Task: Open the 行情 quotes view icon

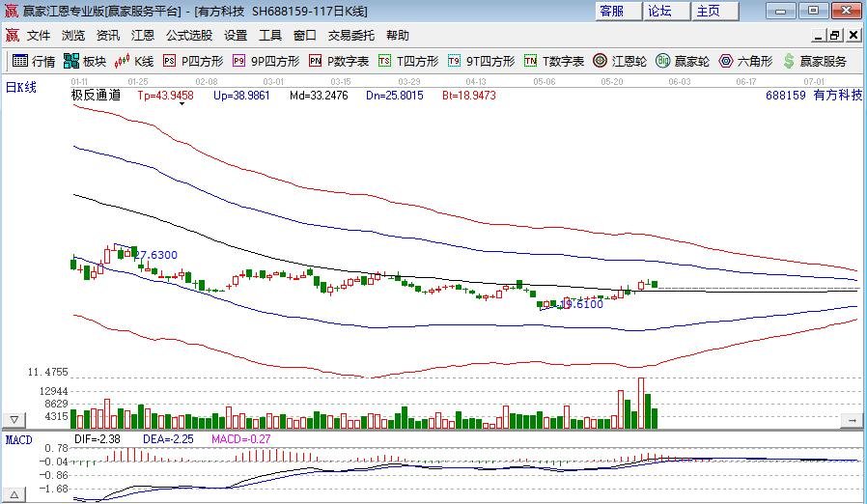Action: (x=33, y=61)
